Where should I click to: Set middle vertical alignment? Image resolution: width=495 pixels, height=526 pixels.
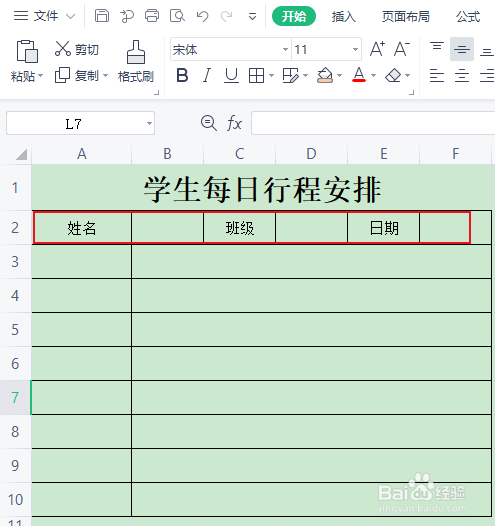[x=462, y=49]
